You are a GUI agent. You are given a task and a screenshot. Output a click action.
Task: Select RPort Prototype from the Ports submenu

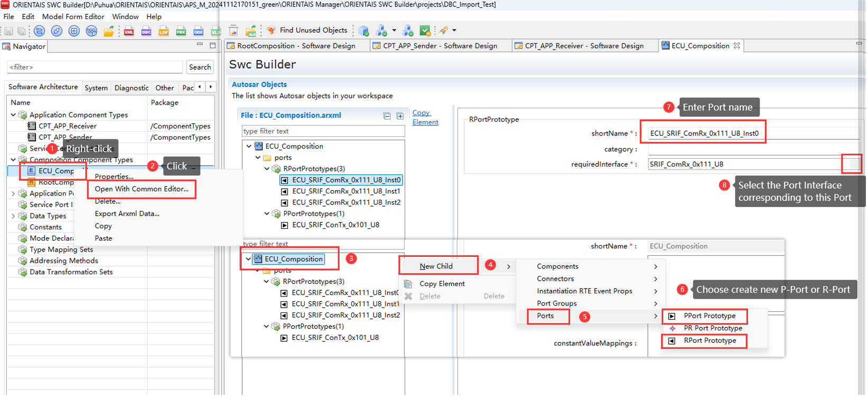click(x=709, y=341)
